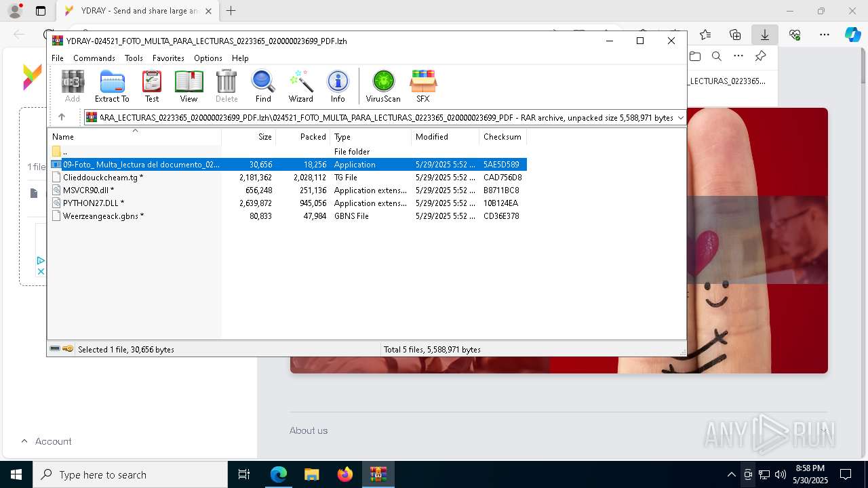Viewport: 868px width, 488px height.
Task: Click the About us link on YDRAY page
Action: tap(309, 430)
